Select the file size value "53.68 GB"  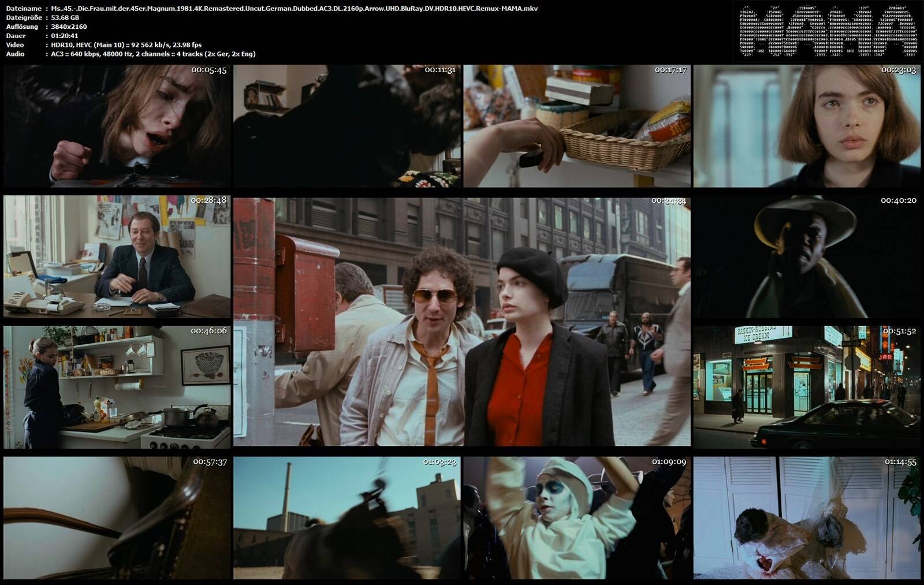(65, 18)
